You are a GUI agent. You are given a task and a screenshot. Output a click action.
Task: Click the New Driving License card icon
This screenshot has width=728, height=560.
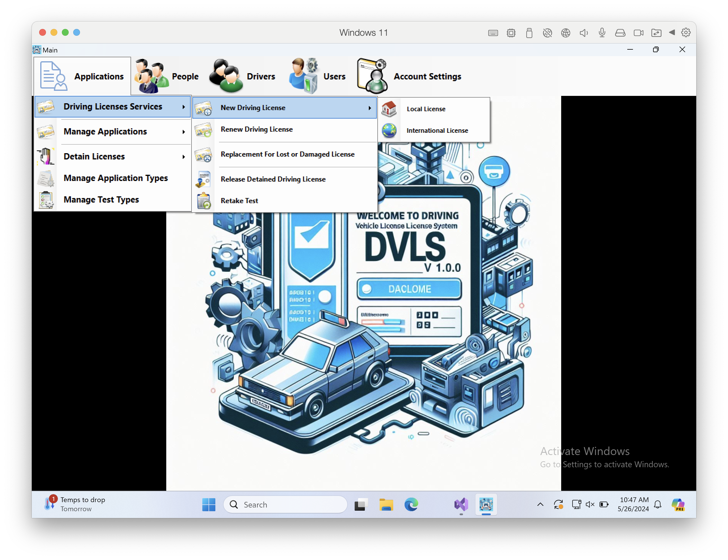(203, 108)
